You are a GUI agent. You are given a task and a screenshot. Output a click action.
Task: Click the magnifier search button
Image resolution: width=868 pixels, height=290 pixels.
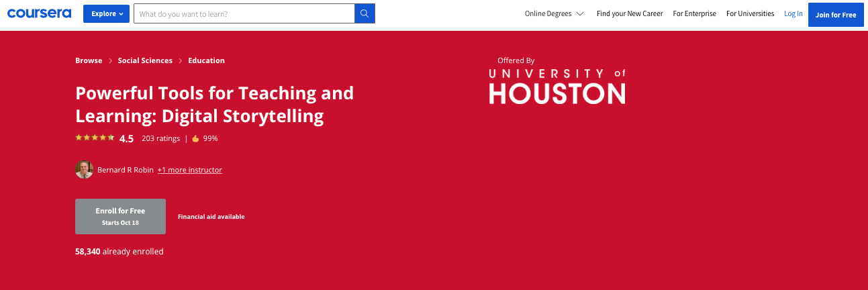[x=365, y=13]
